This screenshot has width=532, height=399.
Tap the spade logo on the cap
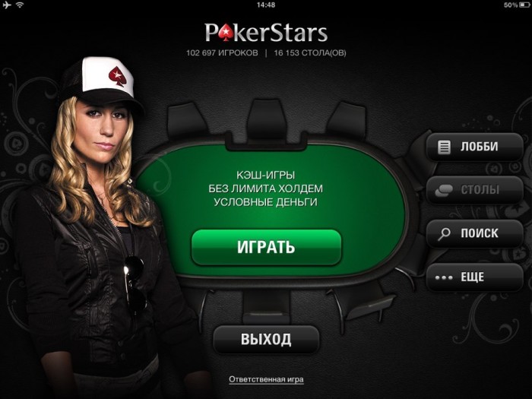(117, 76)
